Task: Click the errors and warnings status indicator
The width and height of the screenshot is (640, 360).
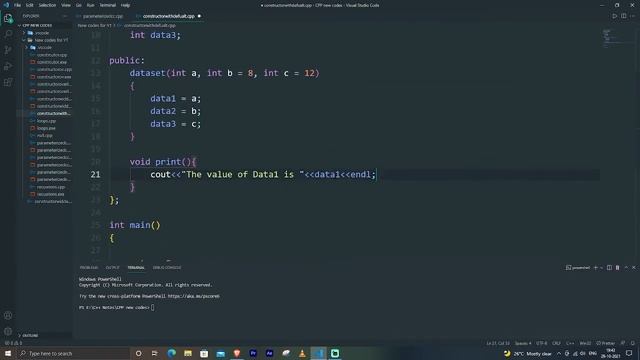Action: point(13,343)
